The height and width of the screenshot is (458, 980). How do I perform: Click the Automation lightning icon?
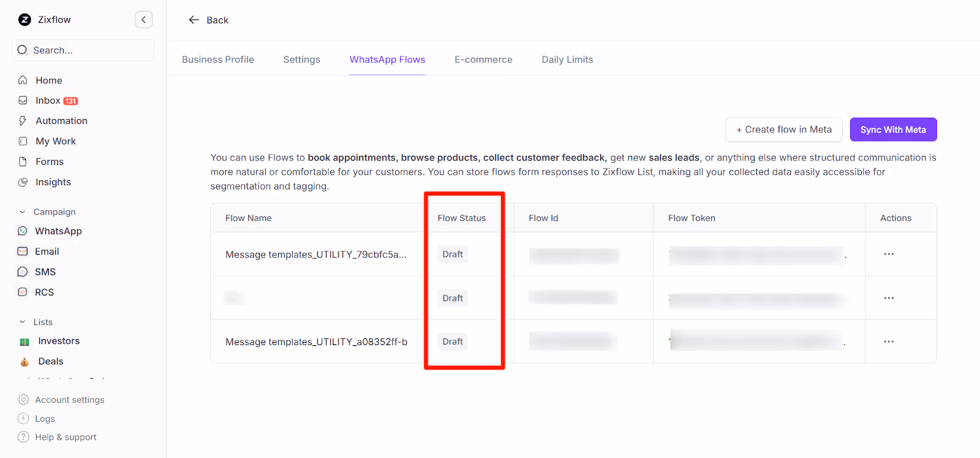[x=23, y=121]
